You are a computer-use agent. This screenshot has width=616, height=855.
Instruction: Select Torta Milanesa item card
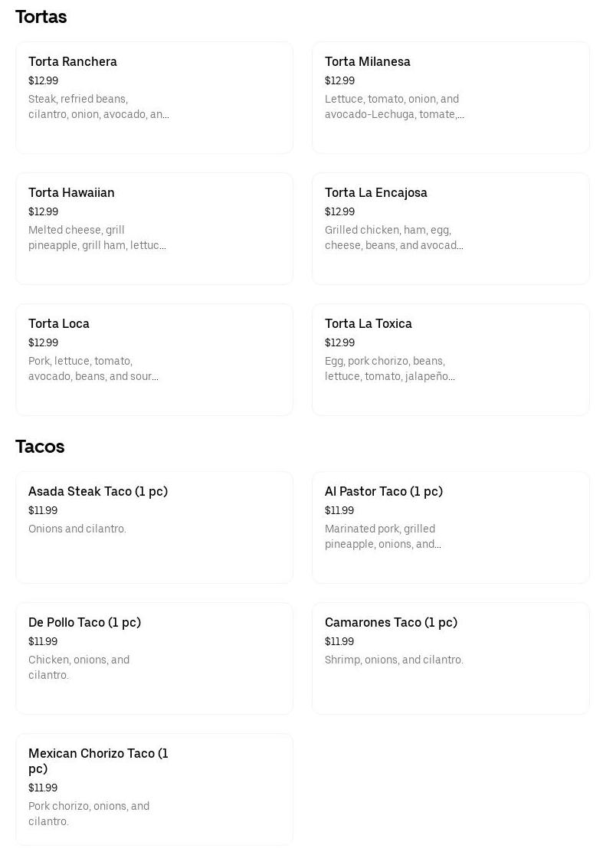(x=451, y=97)
